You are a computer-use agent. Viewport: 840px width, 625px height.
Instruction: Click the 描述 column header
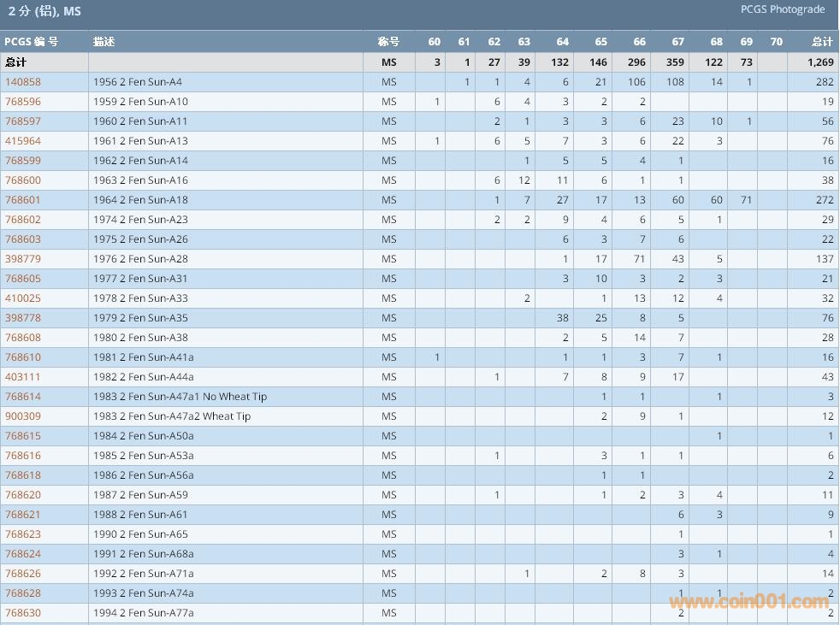pyautogui.click(x=104, y=42)
